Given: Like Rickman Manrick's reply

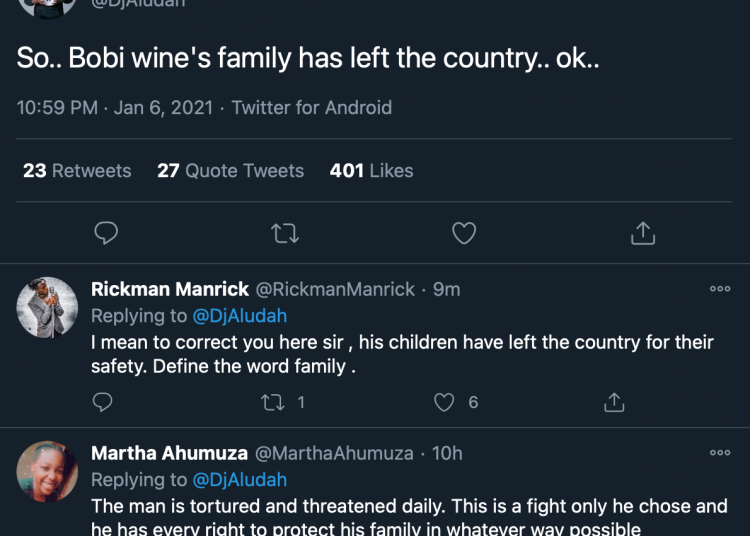Looking at the screenshot, I should (x=445, y=402).
